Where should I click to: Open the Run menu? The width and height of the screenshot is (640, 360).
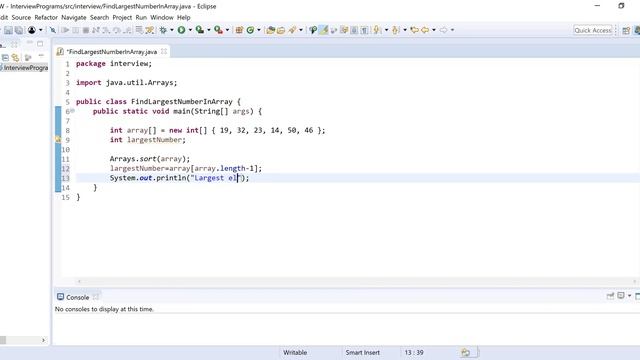click(141, 18)
